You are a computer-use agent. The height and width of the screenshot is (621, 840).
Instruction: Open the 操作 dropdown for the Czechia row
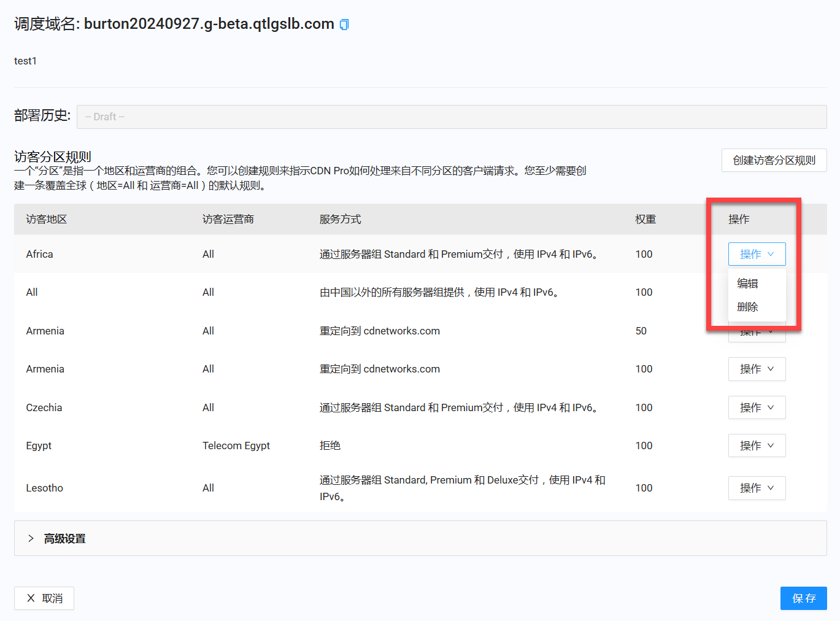[x=757, y=407]
